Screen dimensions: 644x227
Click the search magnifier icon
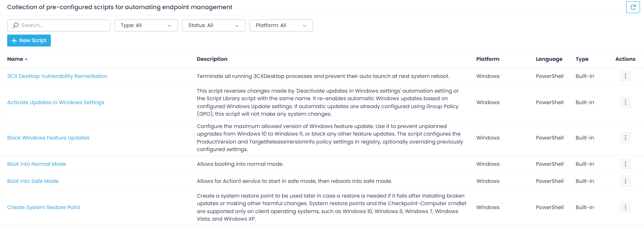(15, 25)
